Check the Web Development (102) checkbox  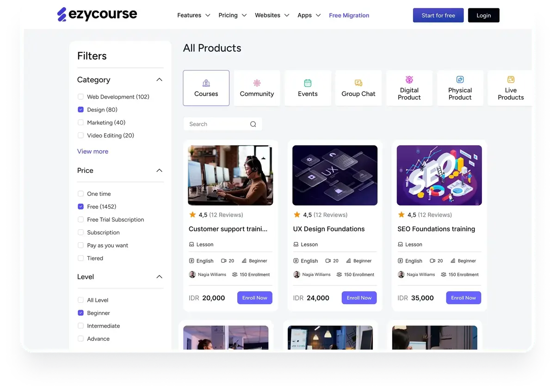click(80, 97)
